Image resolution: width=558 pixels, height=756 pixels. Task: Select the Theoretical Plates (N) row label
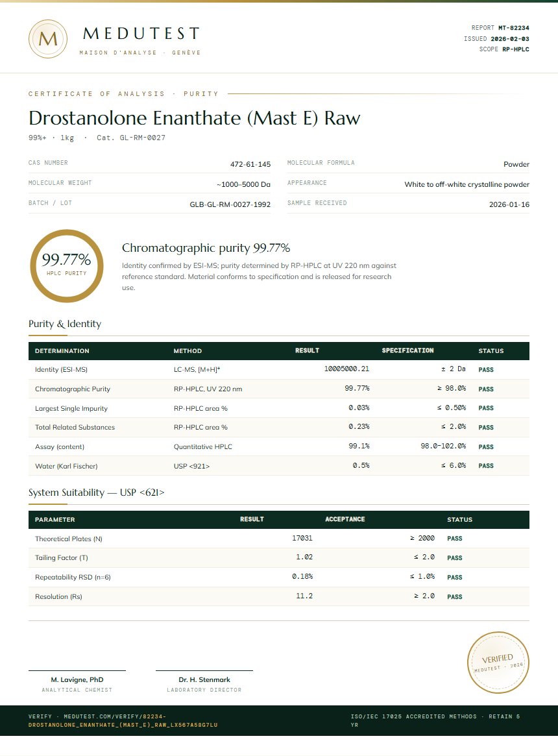coord(69,539)
